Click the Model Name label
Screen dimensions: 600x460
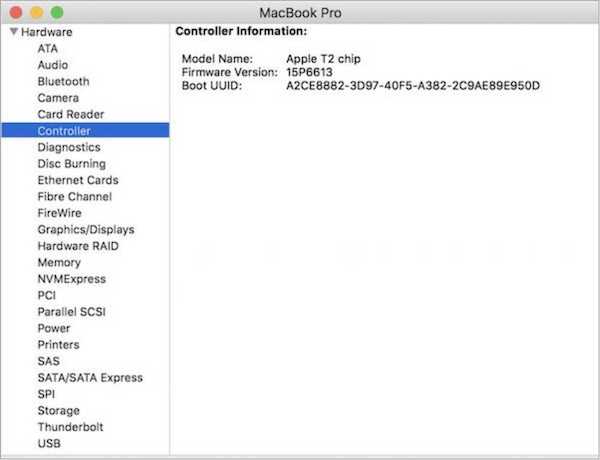[217, 59]
